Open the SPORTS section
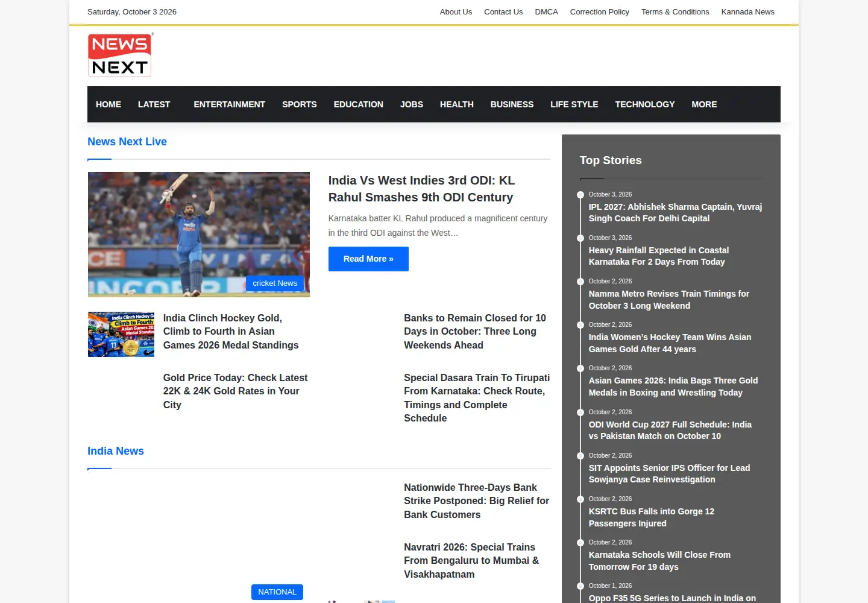The width and height of the screenshot is (868, 603). click(299, 104)
